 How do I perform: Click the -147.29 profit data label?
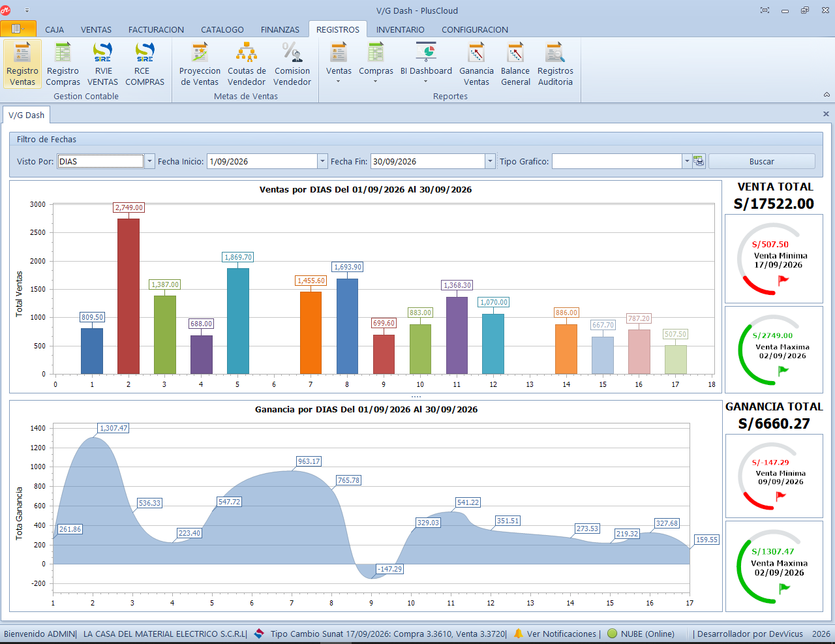point(390,569)
